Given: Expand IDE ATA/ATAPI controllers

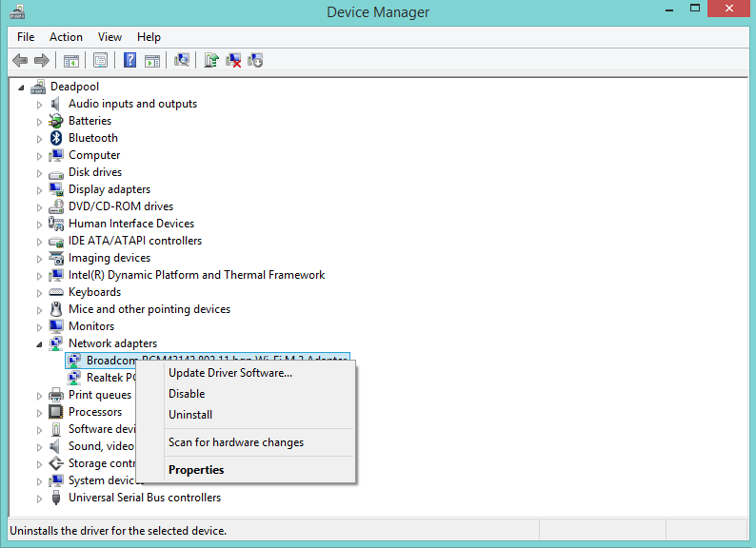Looking at the screenshot, I should pos(40,242).
